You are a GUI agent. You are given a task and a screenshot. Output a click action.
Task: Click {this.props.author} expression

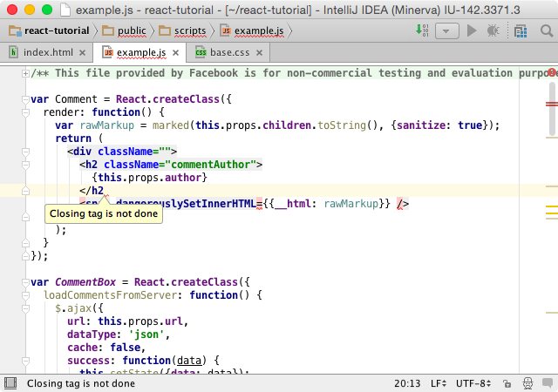[x=149, y=178]
